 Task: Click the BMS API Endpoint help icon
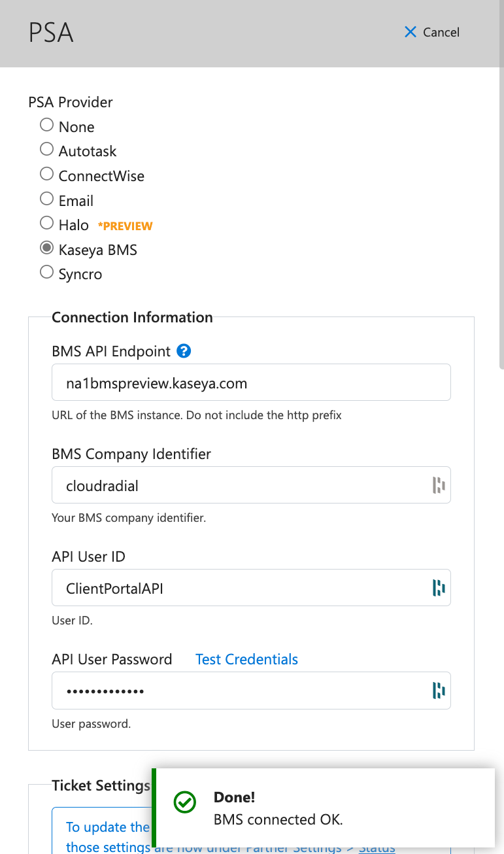tap(184, 351)
